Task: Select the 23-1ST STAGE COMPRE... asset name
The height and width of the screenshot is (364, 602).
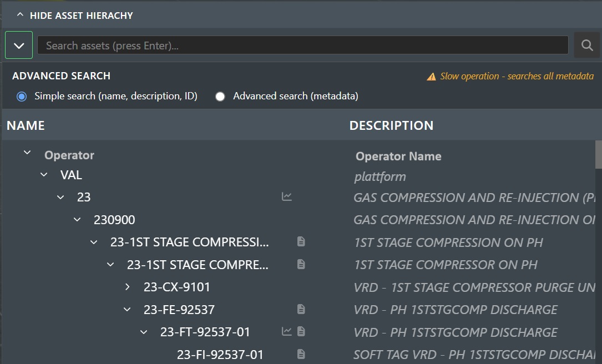Action: pos(198,265)
